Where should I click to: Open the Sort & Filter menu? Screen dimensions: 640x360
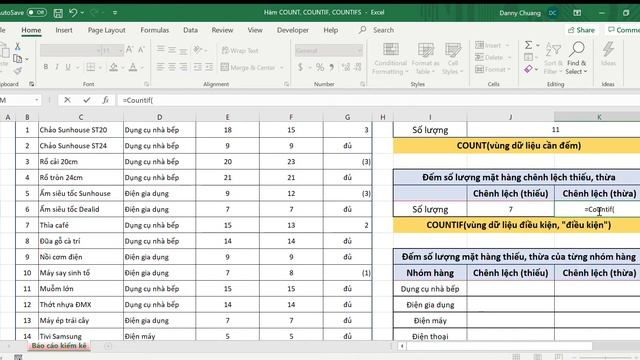point(553,58)
